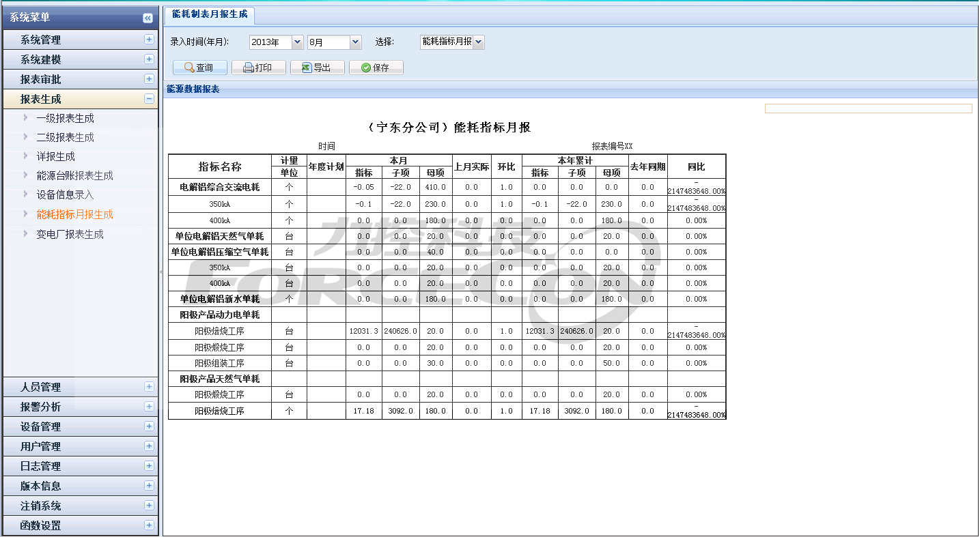Screen dimensions: 980x537
Task: Click the 查询 search button
Action: (199, 68)
